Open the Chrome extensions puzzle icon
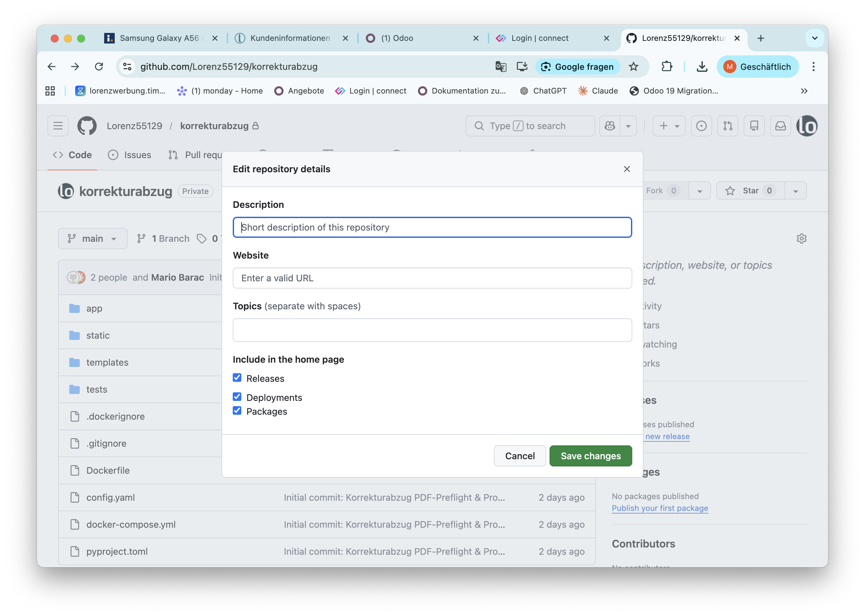The image size is (865, 616). click(x=667, y=67)
